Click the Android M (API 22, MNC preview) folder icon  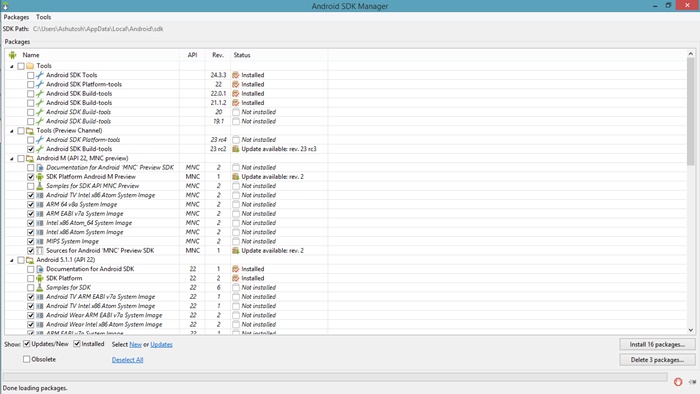point(30,158)
